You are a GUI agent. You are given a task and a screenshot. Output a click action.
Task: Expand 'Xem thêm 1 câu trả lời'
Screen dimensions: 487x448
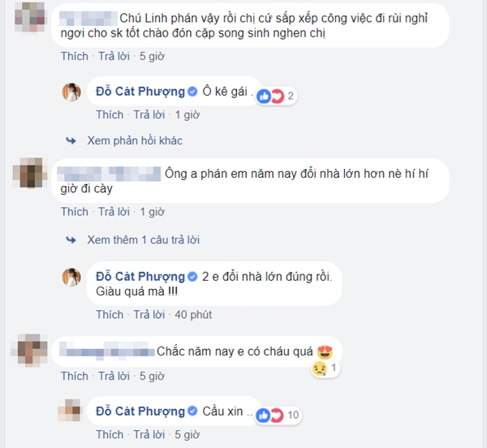[144, 239]
